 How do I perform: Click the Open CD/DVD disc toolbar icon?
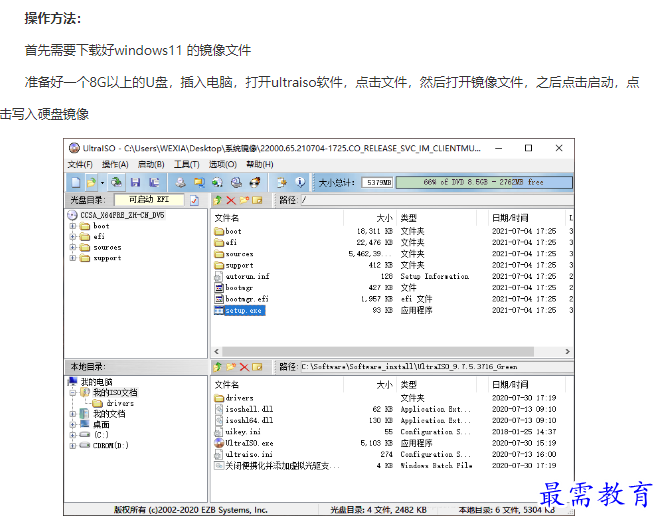point(116,182)
